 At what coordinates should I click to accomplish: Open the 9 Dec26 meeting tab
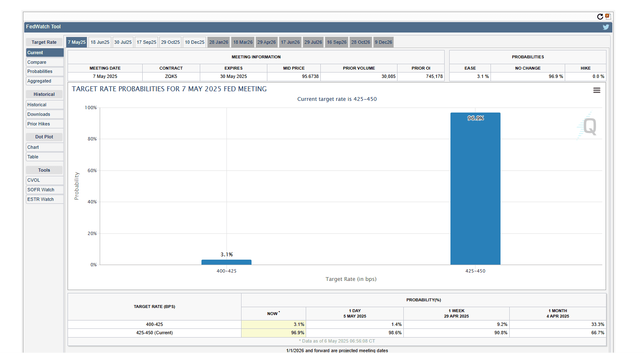(x=383, y=42)
